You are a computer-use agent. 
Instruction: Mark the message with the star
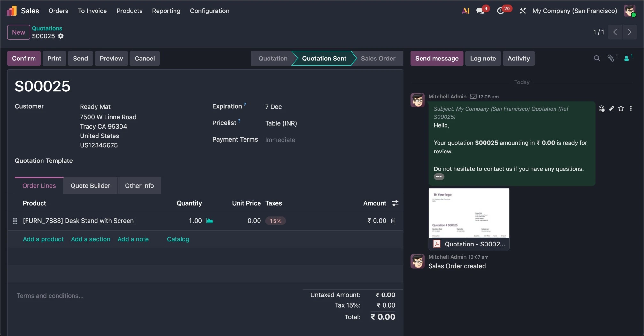621,109
